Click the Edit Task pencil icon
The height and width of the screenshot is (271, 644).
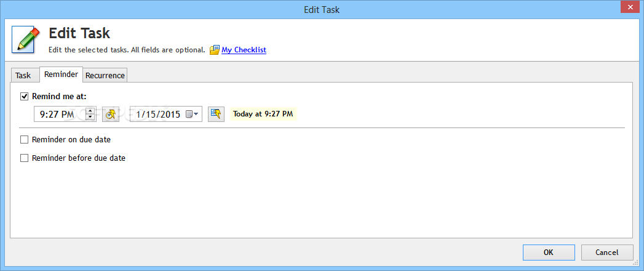(26, 39)
